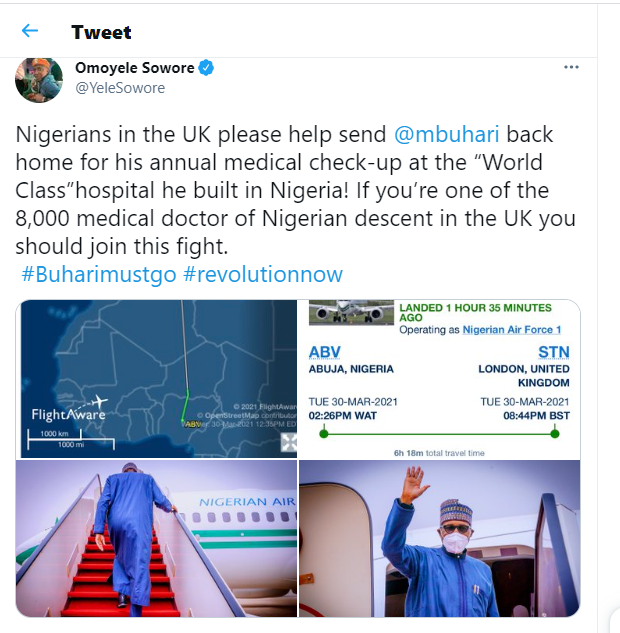
Task: Follow the #Buharimustgo hashtag
Action: [99, 274]
